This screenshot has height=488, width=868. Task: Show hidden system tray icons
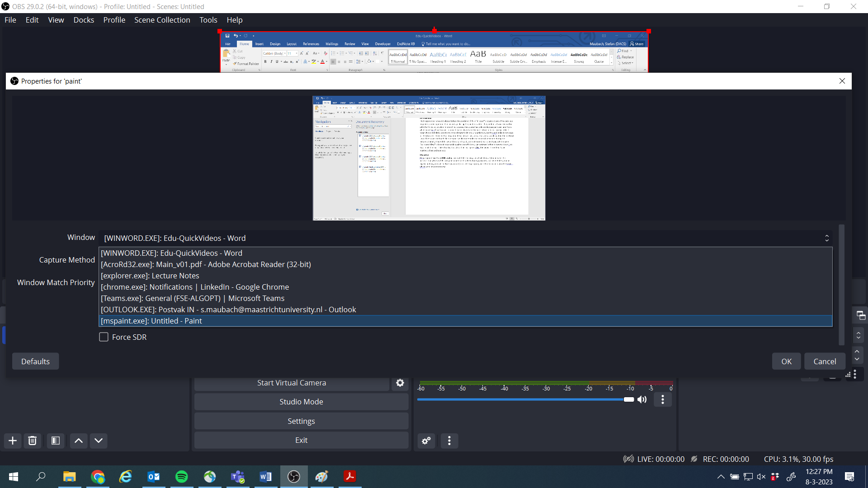coord(721,477)
